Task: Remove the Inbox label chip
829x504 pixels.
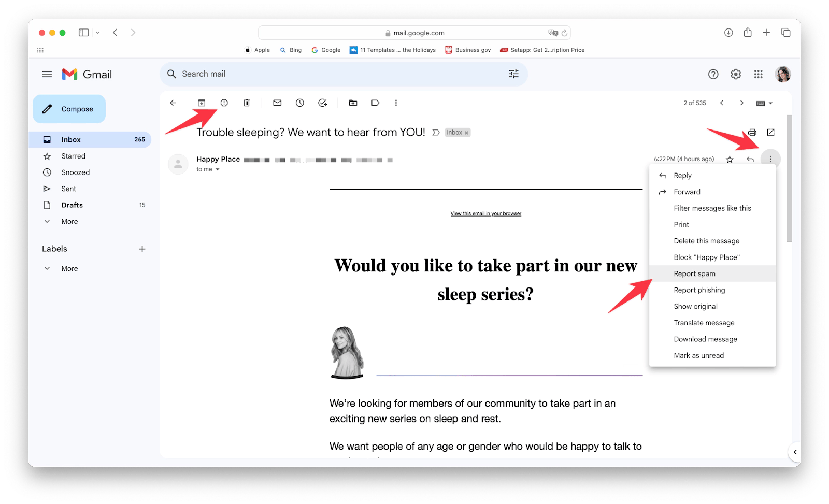Action: click(466, 133)
